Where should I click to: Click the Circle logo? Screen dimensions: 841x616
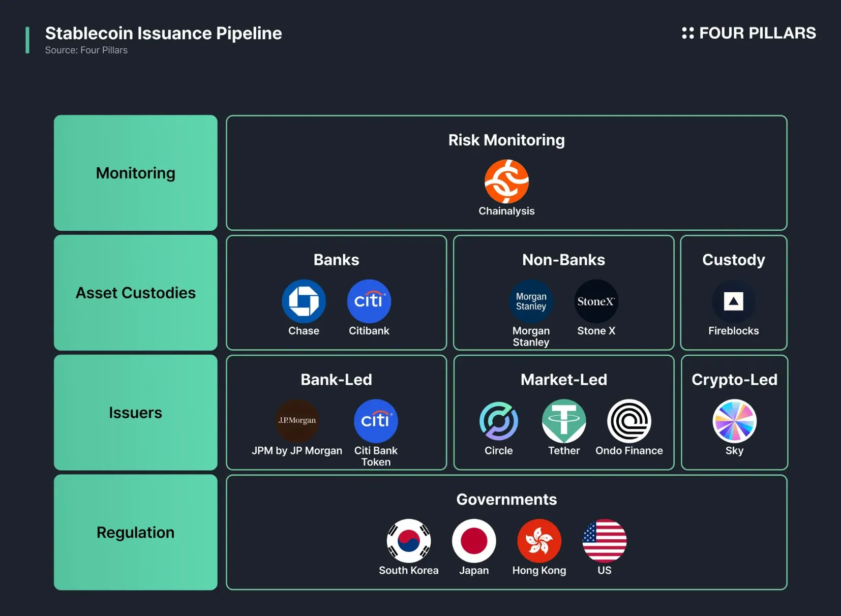pyautogui.click(x=499, y=421)
